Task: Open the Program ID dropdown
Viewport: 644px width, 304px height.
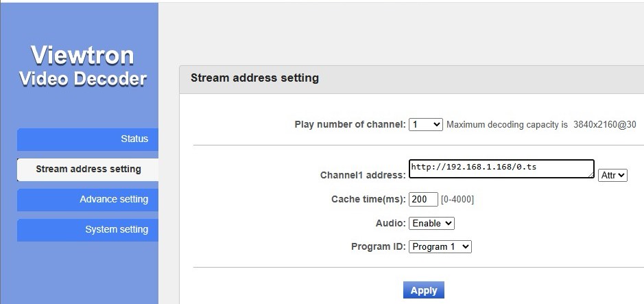Action: tap(440, 246)
